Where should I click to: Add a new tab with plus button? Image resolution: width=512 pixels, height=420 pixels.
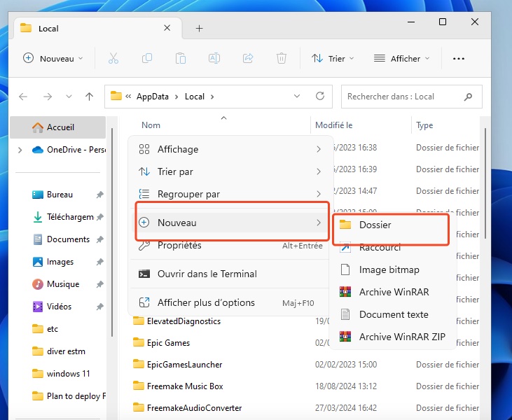(x=199, y=29)
